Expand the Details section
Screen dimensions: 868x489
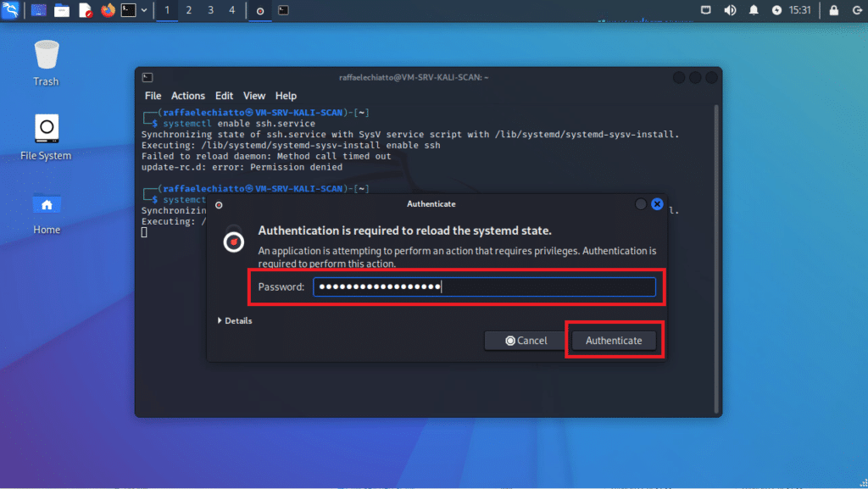235,320
